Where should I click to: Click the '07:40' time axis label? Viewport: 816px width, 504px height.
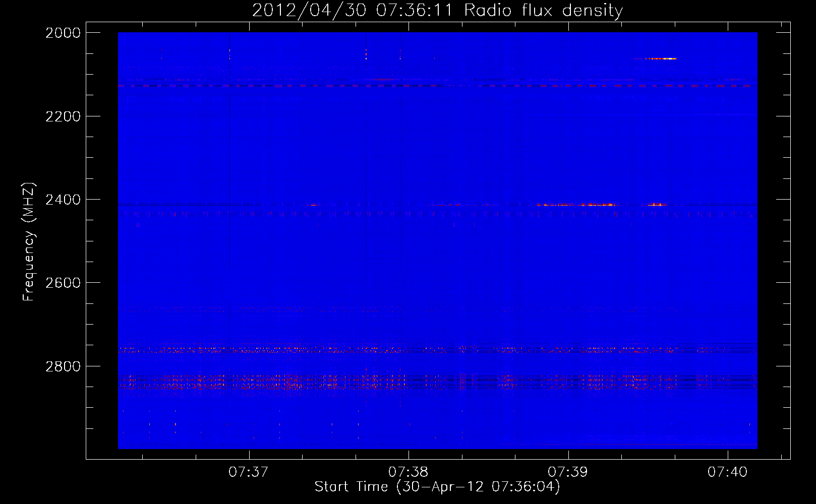727,472
